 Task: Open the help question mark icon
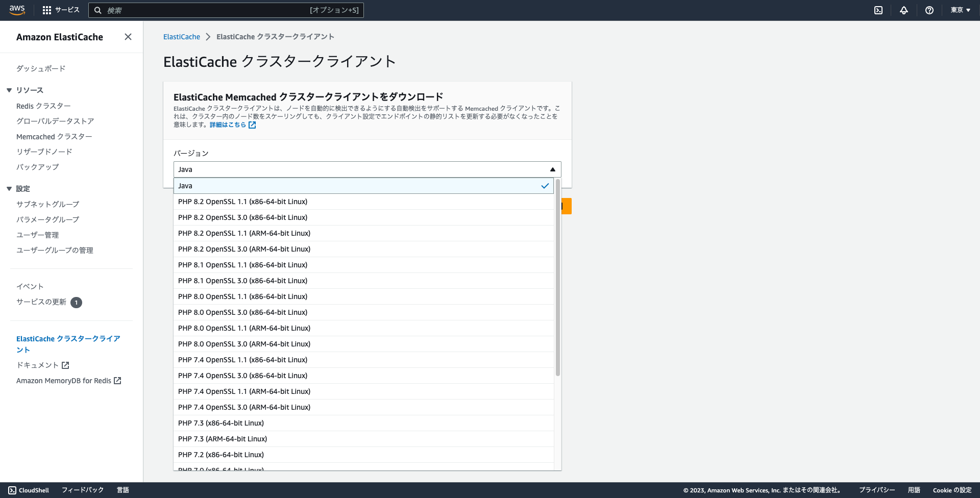click(x=929, y=10)
